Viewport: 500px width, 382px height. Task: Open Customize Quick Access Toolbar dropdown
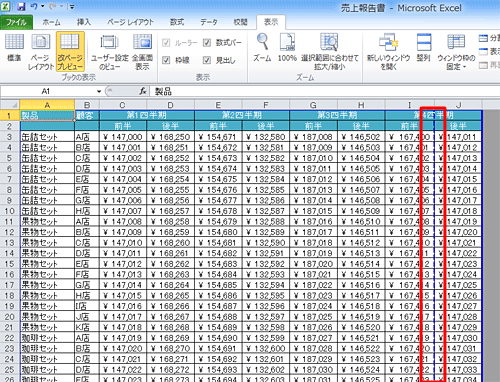pos(72,7)
